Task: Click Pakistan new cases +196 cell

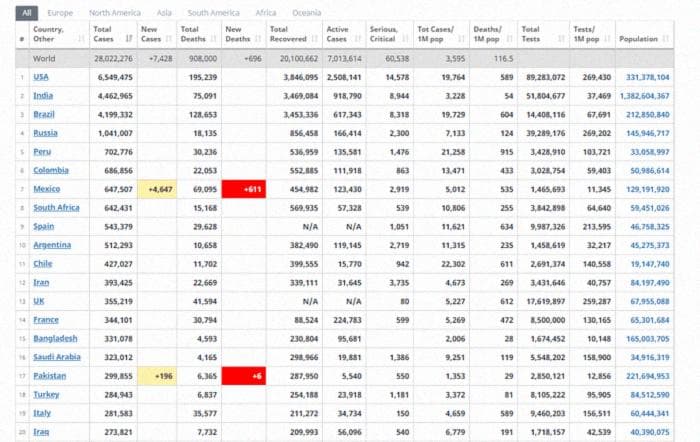Action: click(157, 376)
